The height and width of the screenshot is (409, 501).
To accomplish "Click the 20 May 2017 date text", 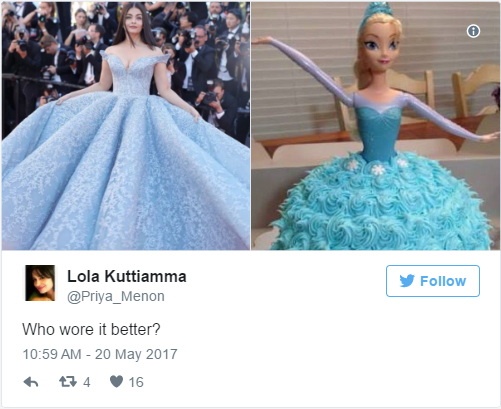I will point(136,354).
